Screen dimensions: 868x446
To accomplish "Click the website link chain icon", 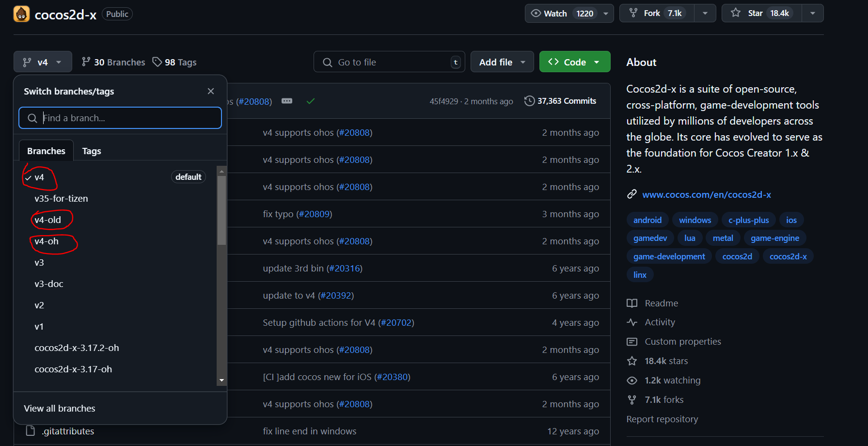I will pos(632,194).
